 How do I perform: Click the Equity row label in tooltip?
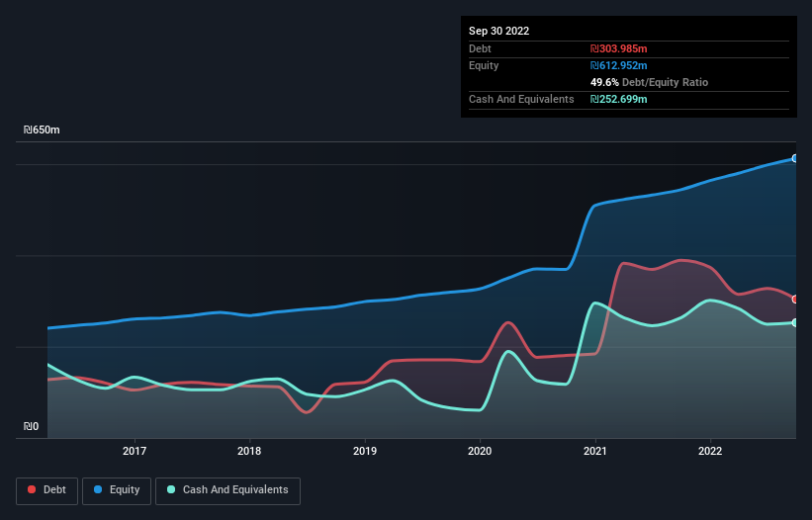tap(484, 65)
